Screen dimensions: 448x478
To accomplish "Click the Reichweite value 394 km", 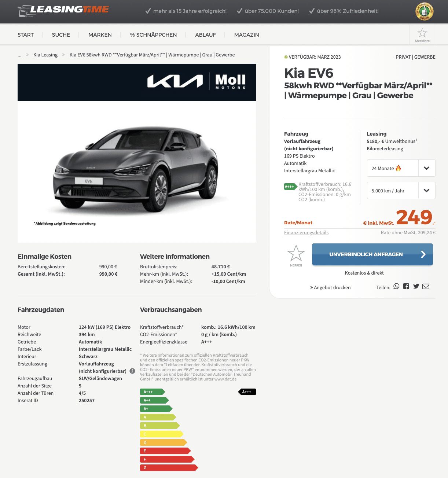I will point(87,335).
